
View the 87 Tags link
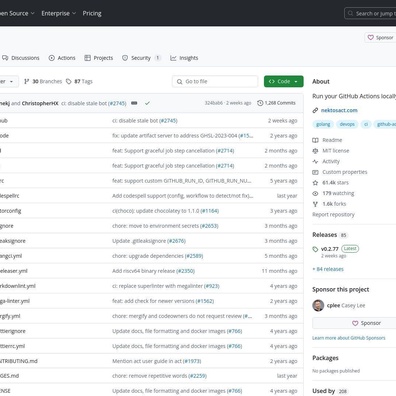coord(79,81)
